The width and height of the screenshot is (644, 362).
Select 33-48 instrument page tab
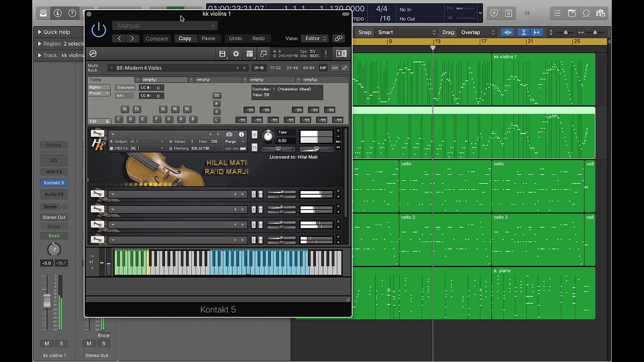click(292, 68)
